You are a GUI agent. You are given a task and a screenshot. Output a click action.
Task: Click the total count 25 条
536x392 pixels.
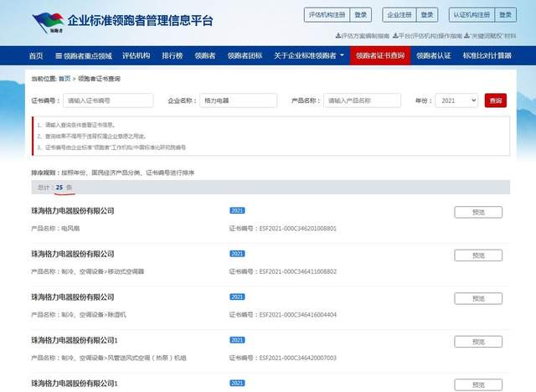pyautogui.click(x=64, y=188)
